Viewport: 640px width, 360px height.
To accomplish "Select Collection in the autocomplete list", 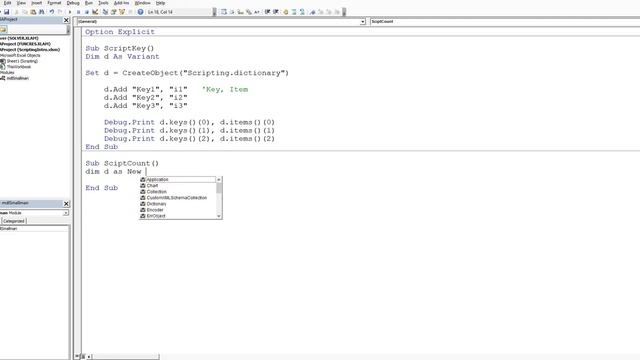I will pos(178,192).
